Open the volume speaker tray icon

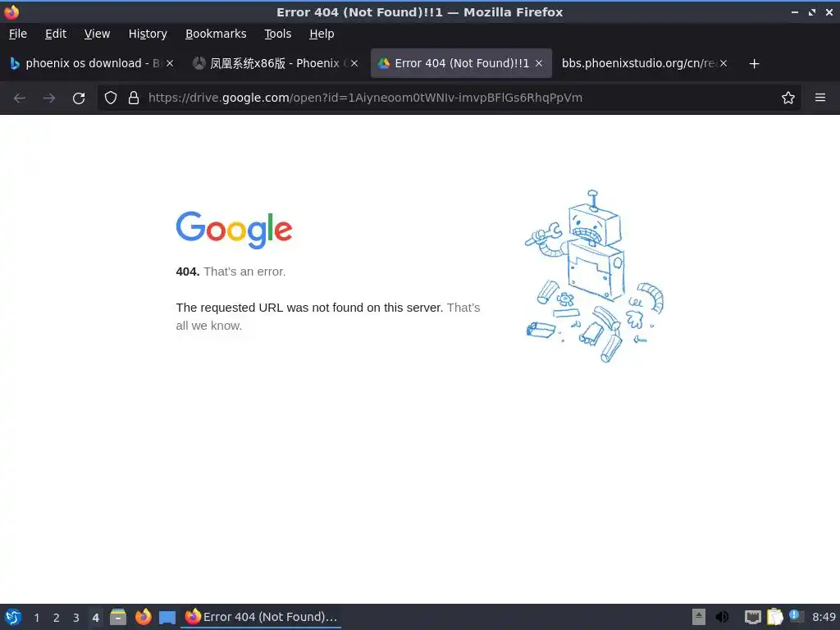click(x=722, y=617)
